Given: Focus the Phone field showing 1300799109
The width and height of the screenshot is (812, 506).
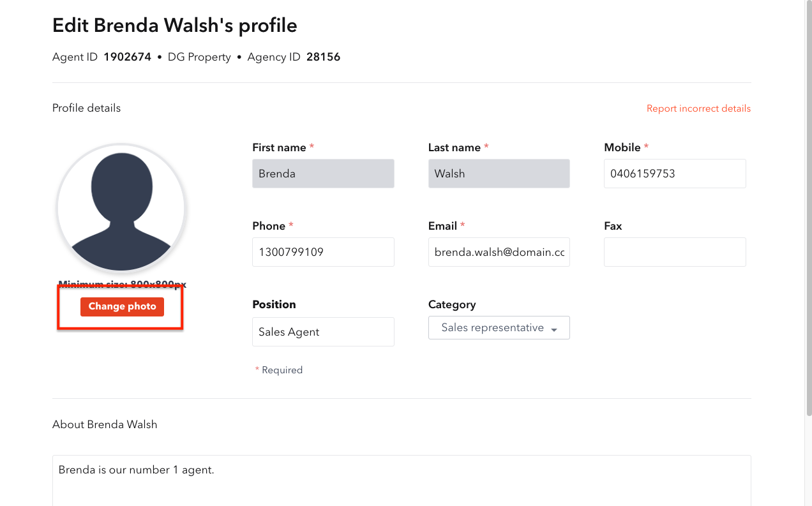Looking at the screenshot, I should point(323,252).
